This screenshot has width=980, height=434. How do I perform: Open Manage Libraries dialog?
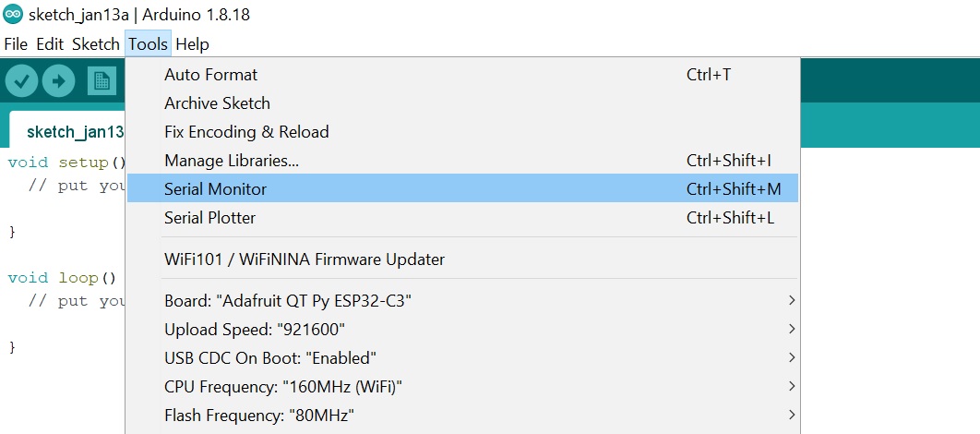(x=232, y=160)
